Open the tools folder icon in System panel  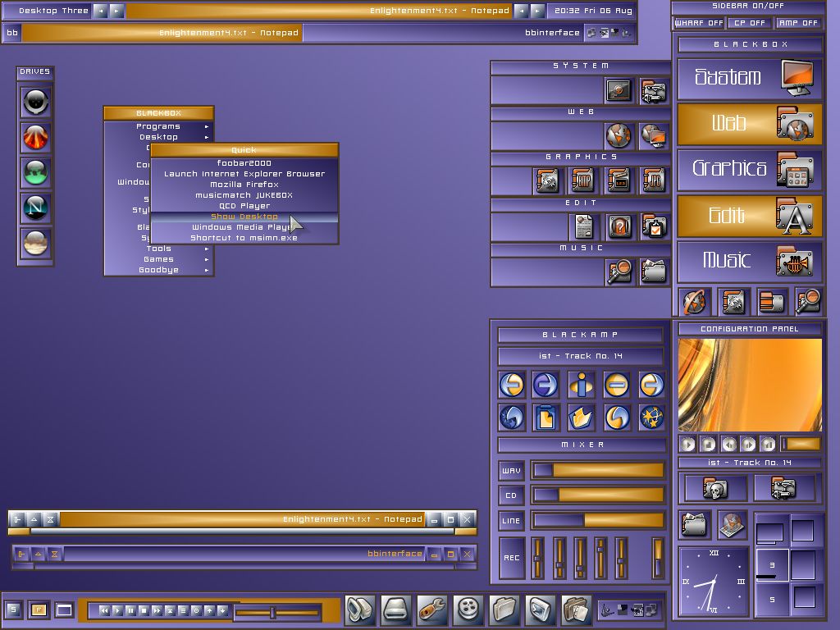pyautogui.click(x=654, y=90)
